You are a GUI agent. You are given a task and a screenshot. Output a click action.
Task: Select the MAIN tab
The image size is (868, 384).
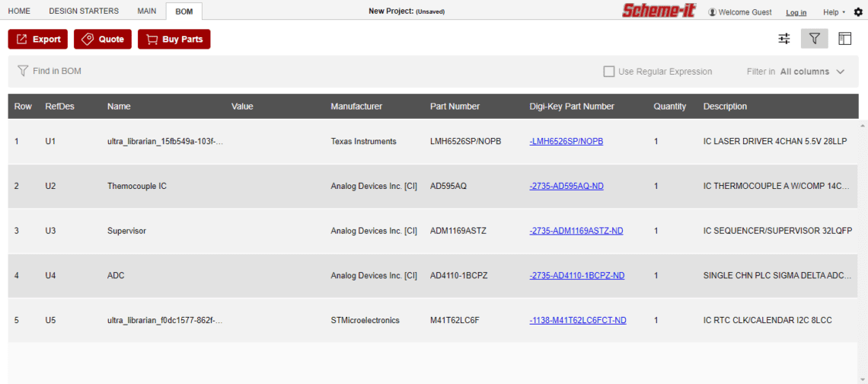click(x=147, y=11)
